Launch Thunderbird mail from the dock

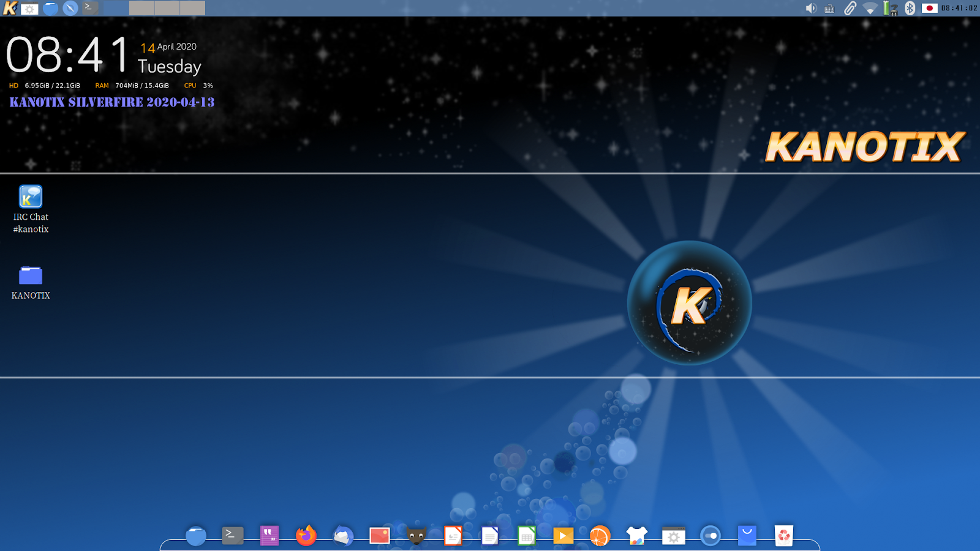coord(343,536)
